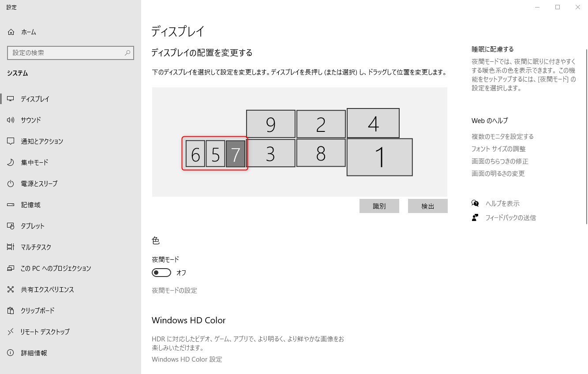This screenshot has height=374, width=588.
Task: Click the 通知とアクション icon
Action: 11,142
